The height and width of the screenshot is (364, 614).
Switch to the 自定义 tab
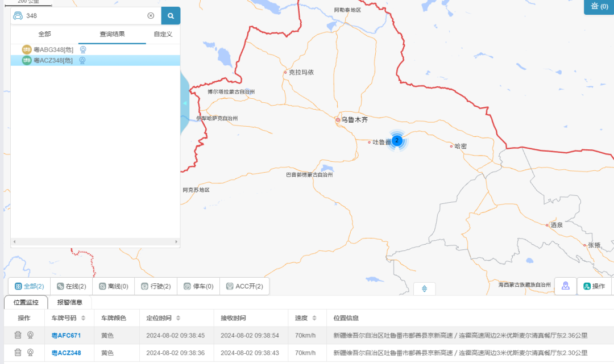(163, 34)
